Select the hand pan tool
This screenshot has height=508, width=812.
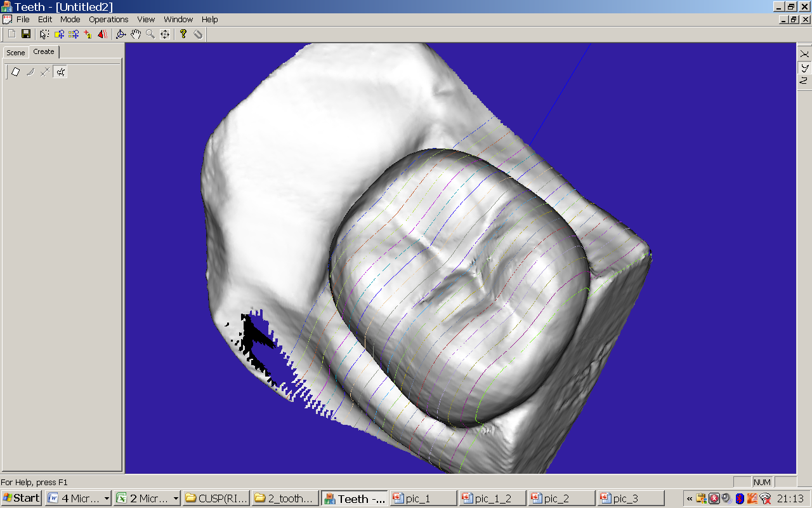136,34
